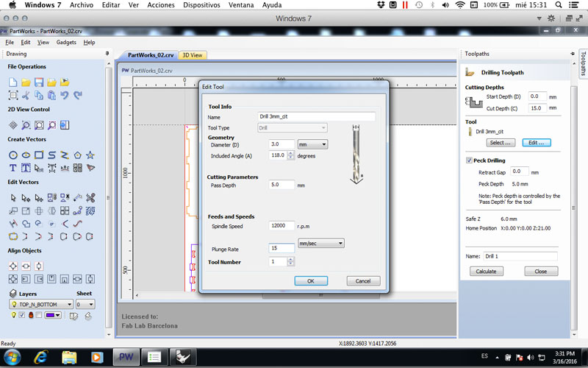Image resolution: width=588 pixels, height=368 pixels.
Task: Click the Cut Depth (C) field
Action: click(x=537, y=108)
